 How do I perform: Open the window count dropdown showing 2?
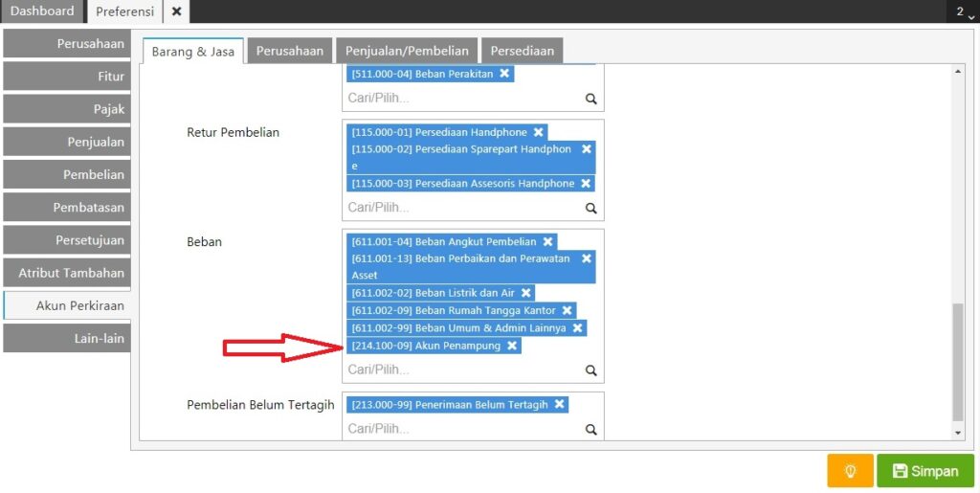coord(965,11)
